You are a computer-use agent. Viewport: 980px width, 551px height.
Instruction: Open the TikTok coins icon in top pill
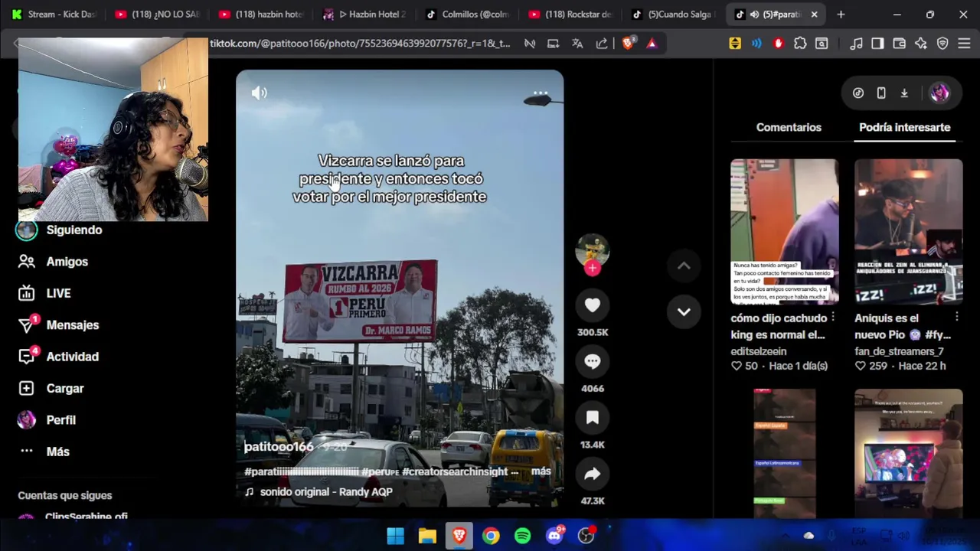(858, 93)
